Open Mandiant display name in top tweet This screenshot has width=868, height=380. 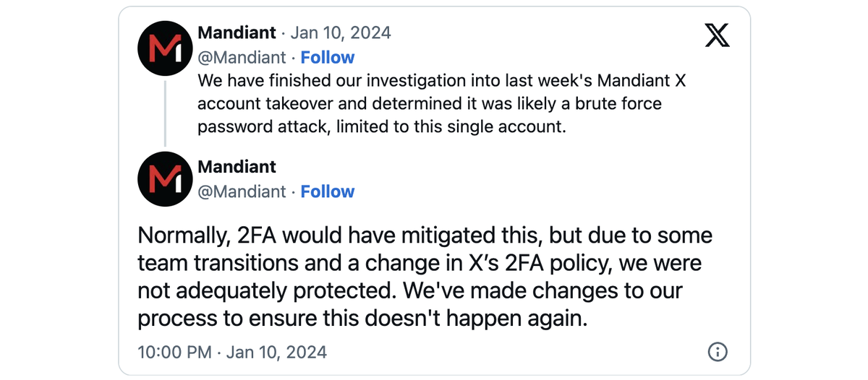tap(237, 33)
